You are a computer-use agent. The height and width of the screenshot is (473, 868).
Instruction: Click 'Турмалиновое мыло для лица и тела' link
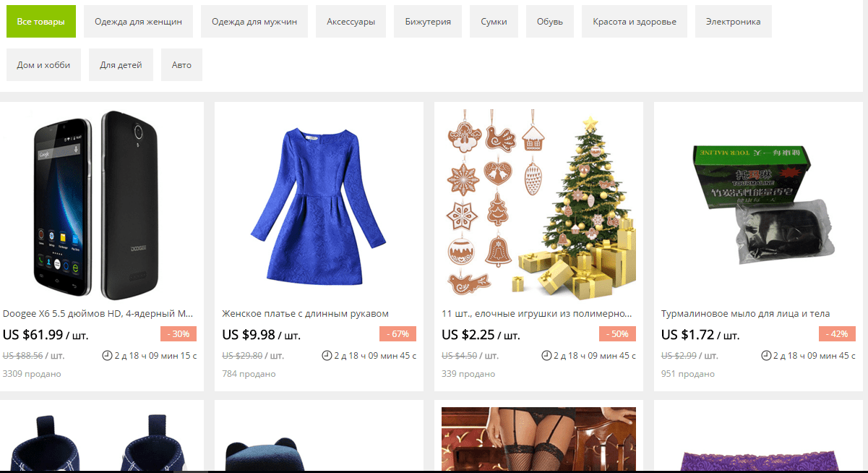point(745,314)
